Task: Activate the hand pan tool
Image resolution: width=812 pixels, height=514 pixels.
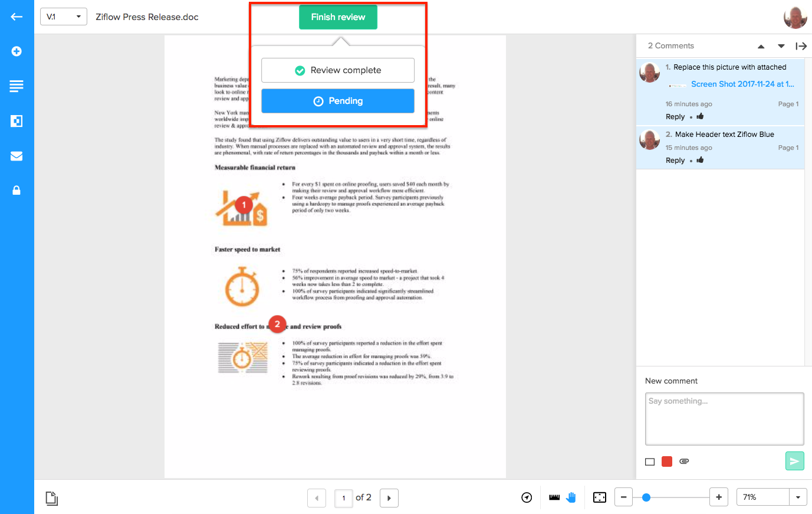Action: (571, 497)
